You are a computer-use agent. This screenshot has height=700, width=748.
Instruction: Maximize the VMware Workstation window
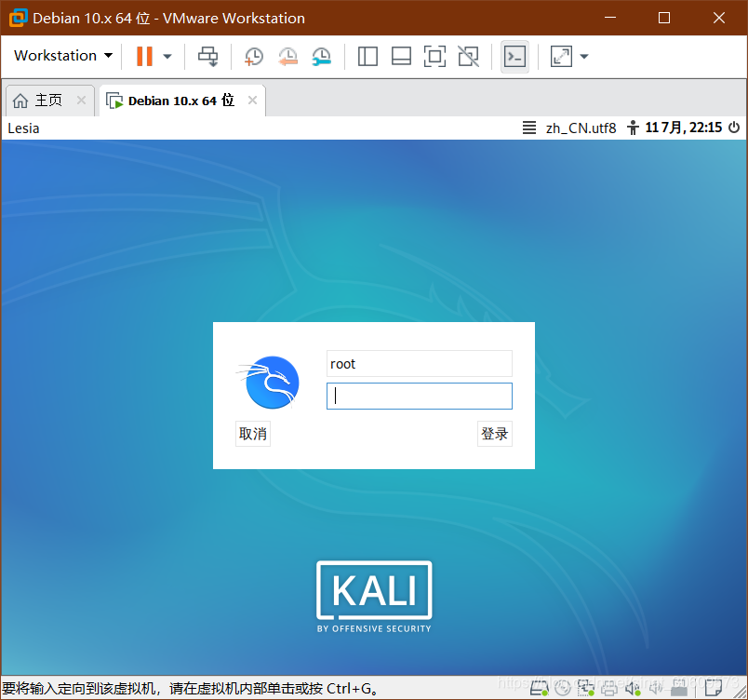point(664,18)
